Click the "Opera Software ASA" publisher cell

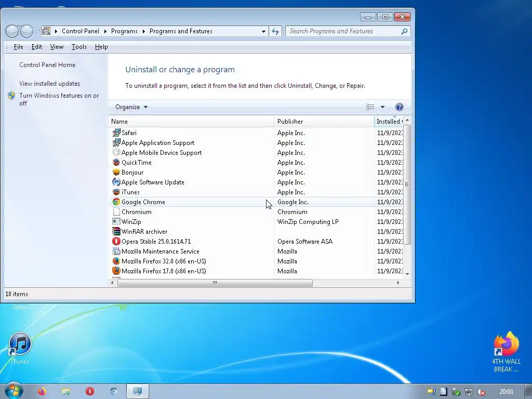[304, 241]
